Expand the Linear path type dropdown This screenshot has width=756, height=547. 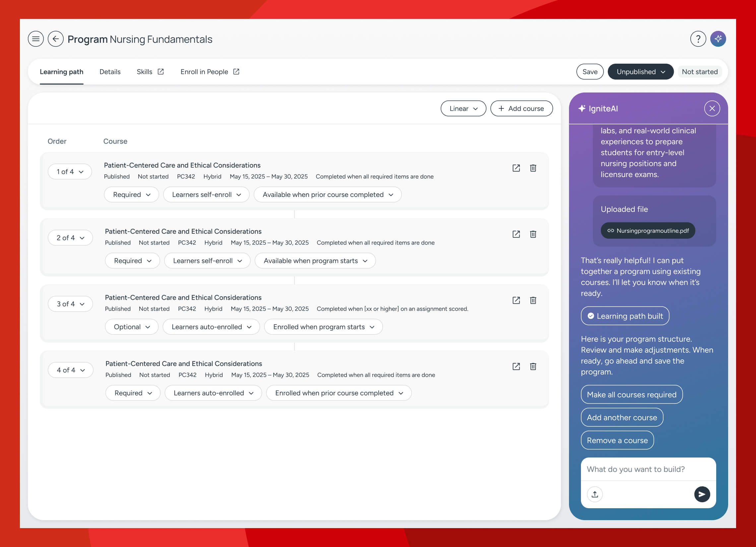pos(463,108)
